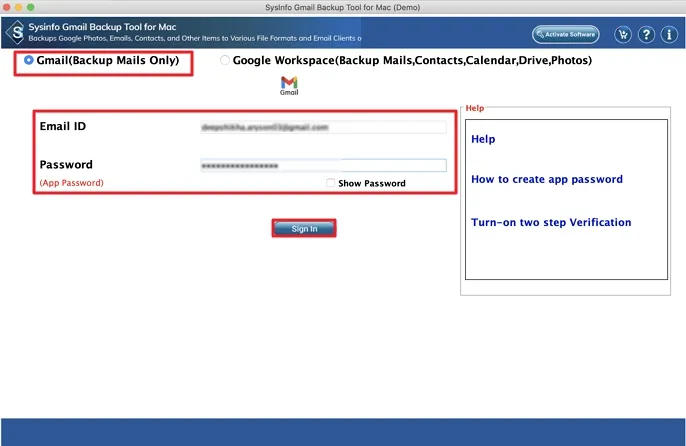
Task: Open the shopping cart purchase icon
Action: pyautogui.click(x=623, y=34)
